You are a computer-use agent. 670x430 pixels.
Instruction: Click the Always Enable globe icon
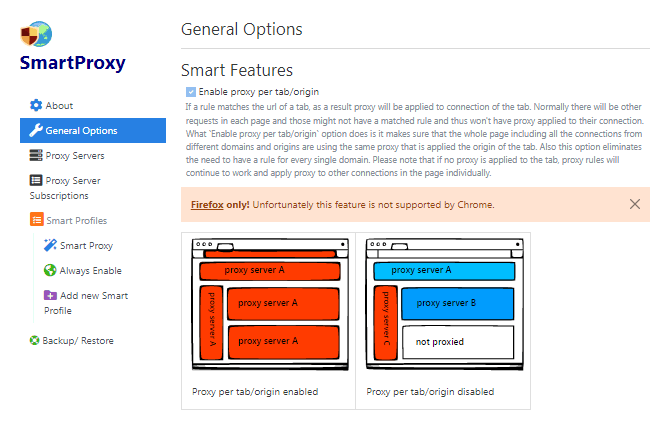pyautogui.click(x=50, y=270)
